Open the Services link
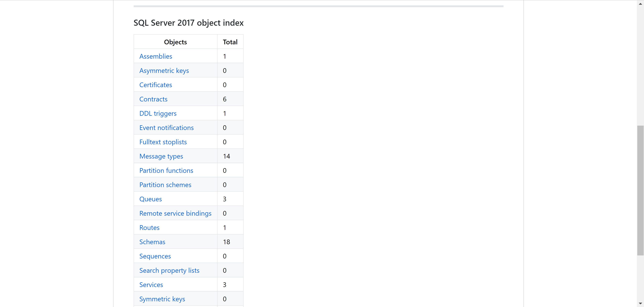This screenshot has height=307, width=644. click(151, 285)
